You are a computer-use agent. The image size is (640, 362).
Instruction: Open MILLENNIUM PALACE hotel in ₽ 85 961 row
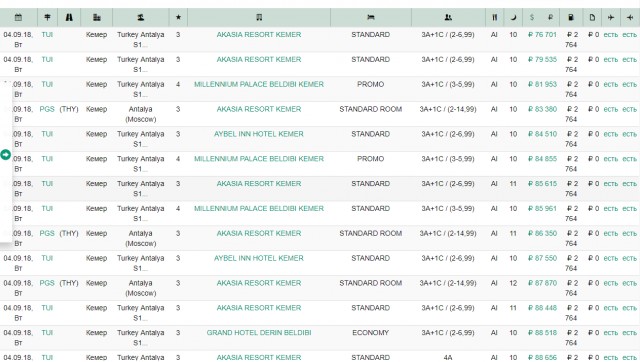pos(259,209)
